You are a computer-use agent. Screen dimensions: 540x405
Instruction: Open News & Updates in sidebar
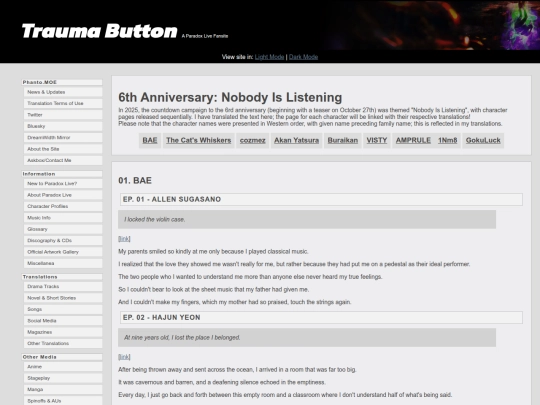[x=63, y=92]
